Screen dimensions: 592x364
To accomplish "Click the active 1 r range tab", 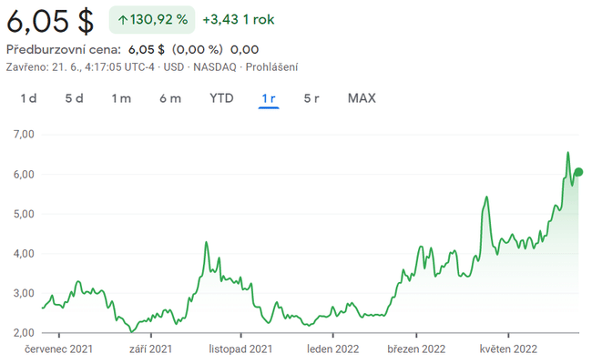I will [269, 98].
